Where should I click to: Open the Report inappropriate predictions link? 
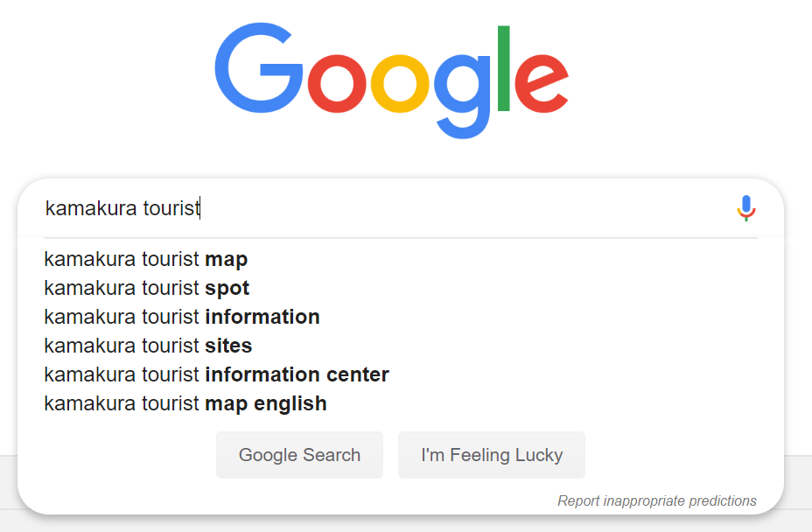656,501
